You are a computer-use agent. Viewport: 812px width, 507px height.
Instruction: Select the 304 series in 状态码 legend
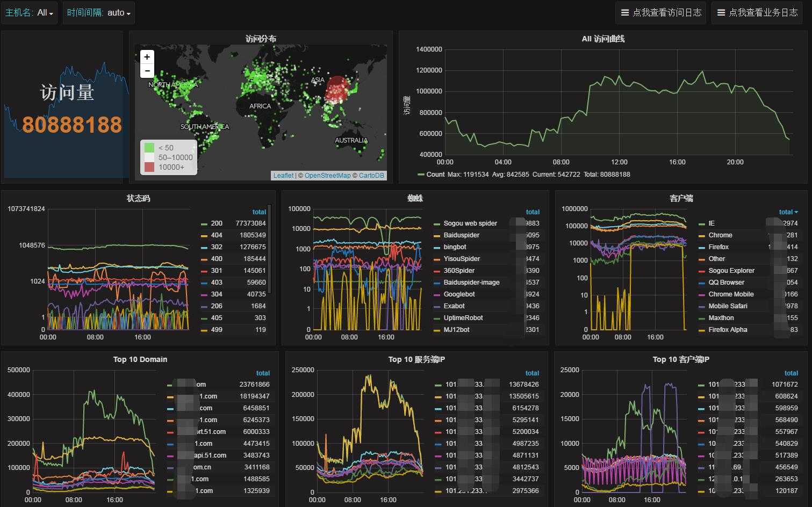click(217, 294)
